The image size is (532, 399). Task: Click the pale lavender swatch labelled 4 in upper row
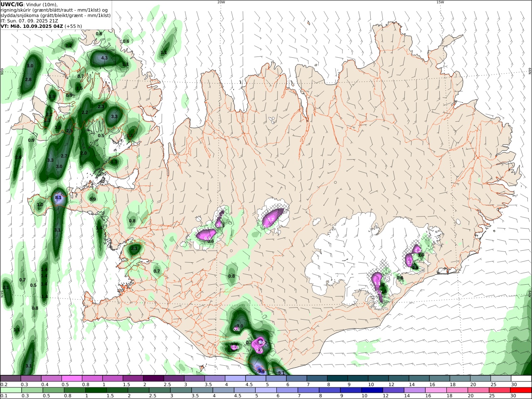pos(235,378)
